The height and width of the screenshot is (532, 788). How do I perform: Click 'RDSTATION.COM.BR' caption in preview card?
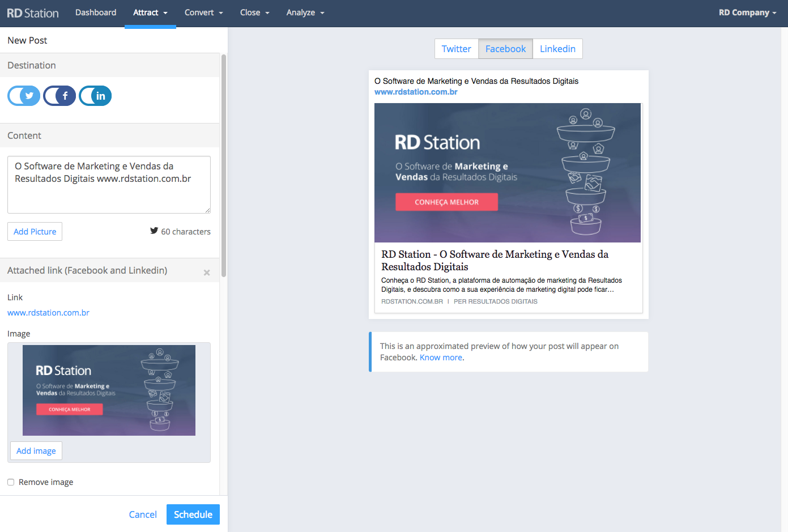point(412,301)
